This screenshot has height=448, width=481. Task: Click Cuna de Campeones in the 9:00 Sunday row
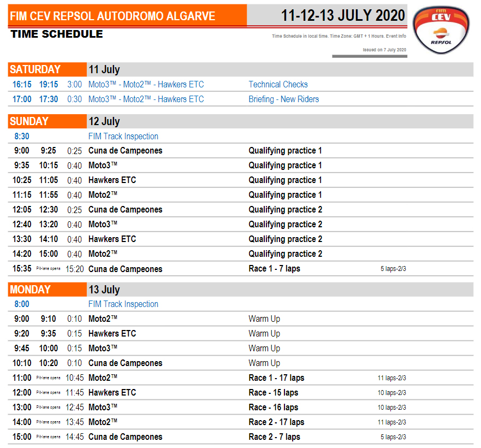tap(125, 151)
